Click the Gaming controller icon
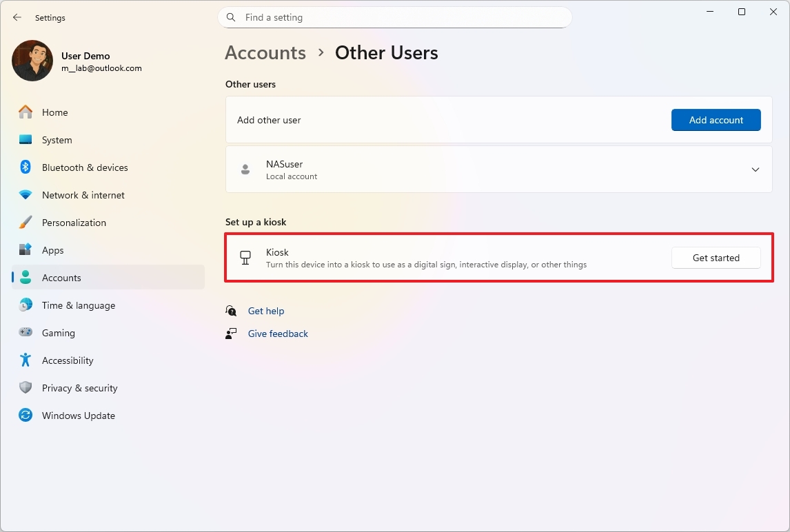The width and height of the screenshot is (790, 532). (x=26, y=333)
